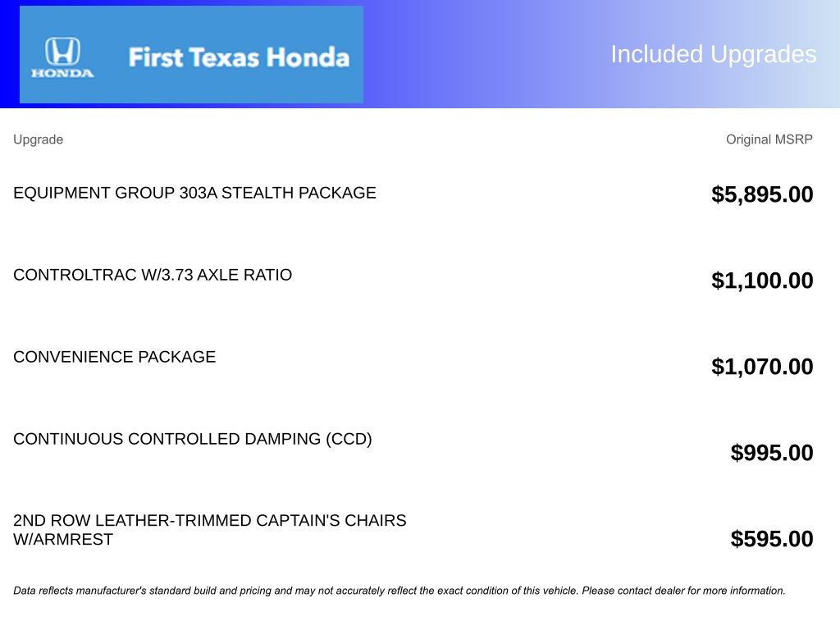840x630 pixels.
Task: Click the Included Upgrades heading
Action: point(713,54)
